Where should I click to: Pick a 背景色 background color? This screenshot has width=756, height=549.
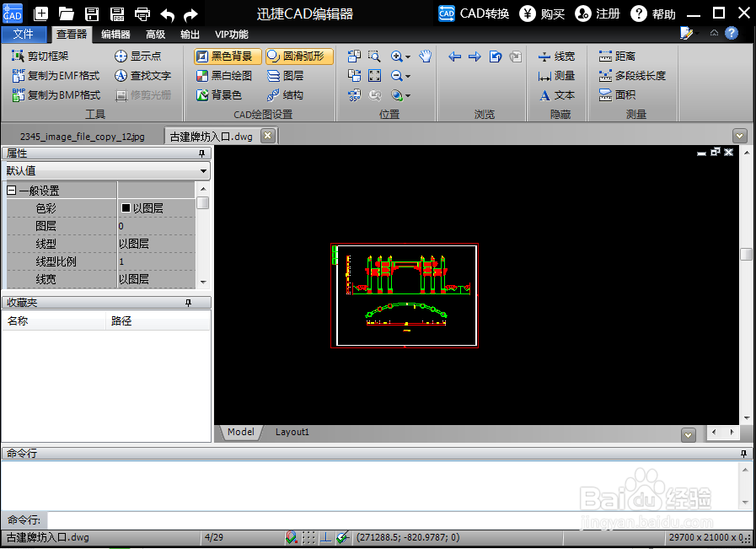point(219,94)
